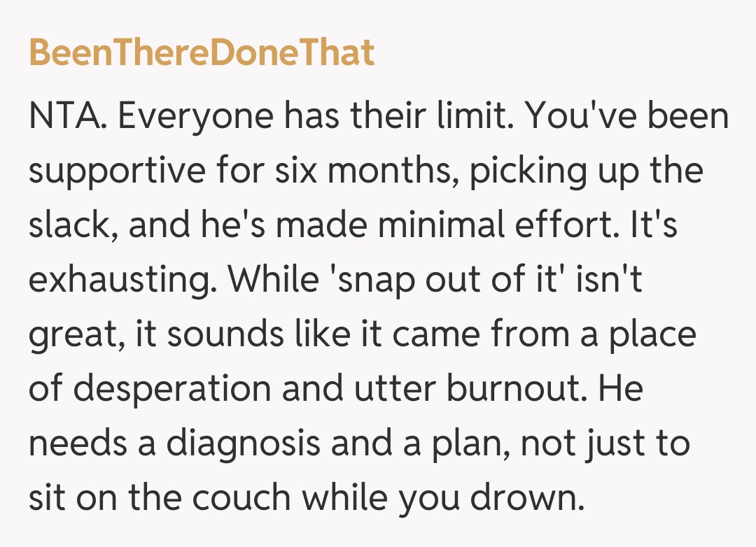
Task: Click the word 'desperation'
Action: pos(179,390)
